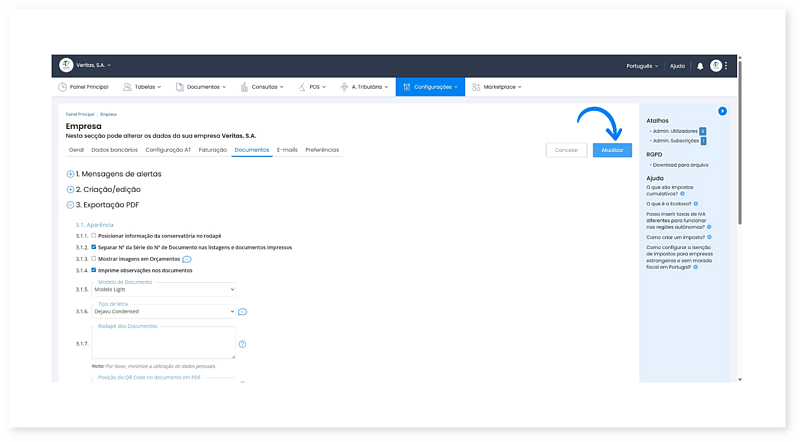Enable Posicionar informação da conservatória no rodapé
Viewport: 800px width, 442px height.
[x=94, y=235]
